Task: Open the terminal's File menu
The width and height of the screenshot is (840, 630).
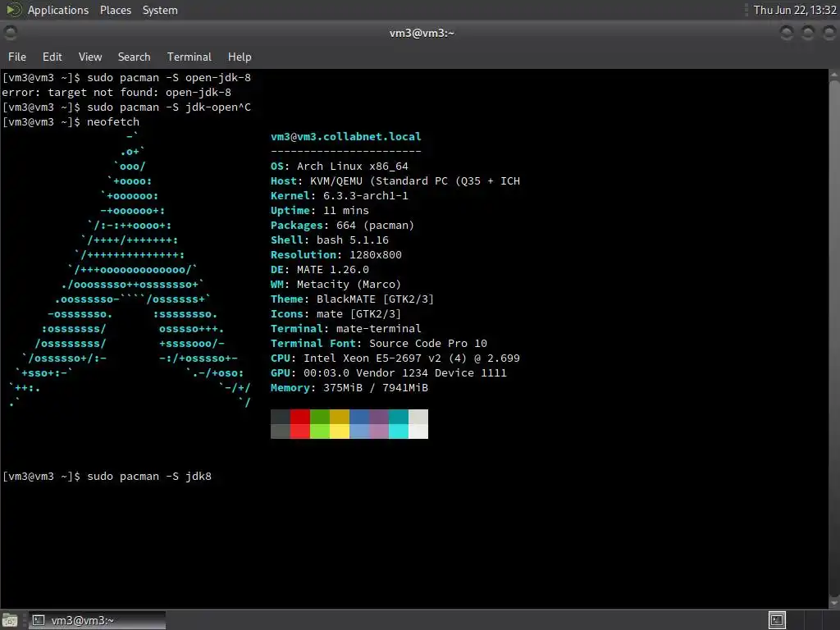Action: click(16, 57)
